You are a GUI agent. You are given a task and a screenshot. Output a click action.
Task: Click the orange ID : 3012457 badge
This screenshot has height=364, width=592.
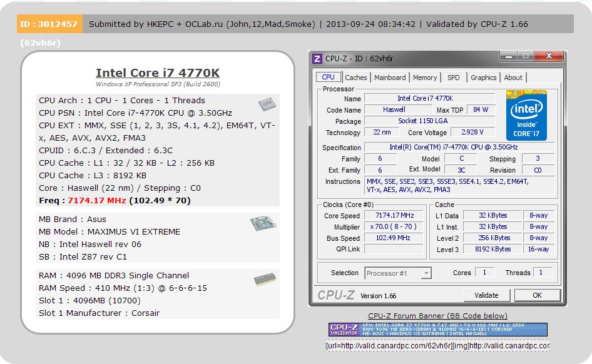click(x=49, y=24)
